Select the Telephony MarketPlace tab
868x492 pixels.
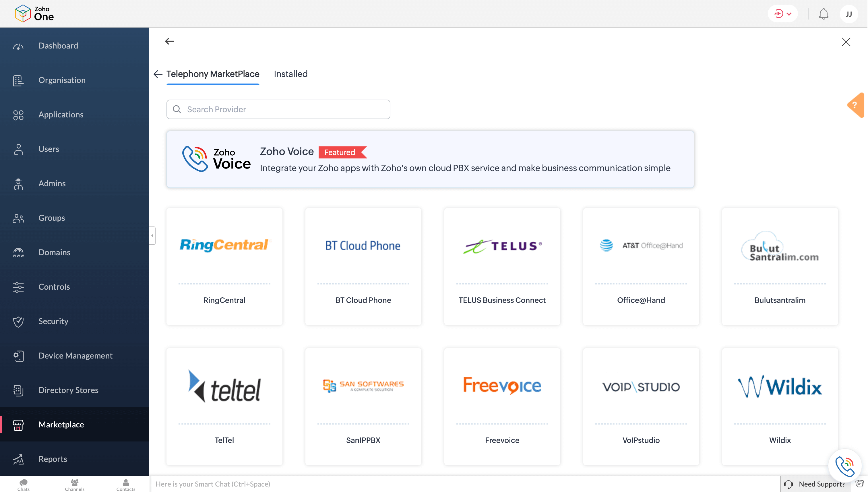pyautogui.click(x=212, y=74)
